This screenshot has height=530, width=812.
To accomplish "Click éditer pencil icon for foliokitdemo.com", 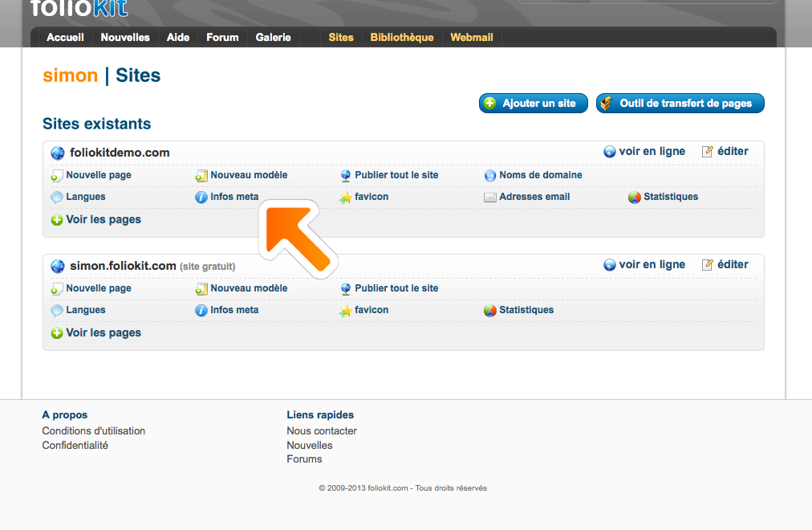I will 708,152.
